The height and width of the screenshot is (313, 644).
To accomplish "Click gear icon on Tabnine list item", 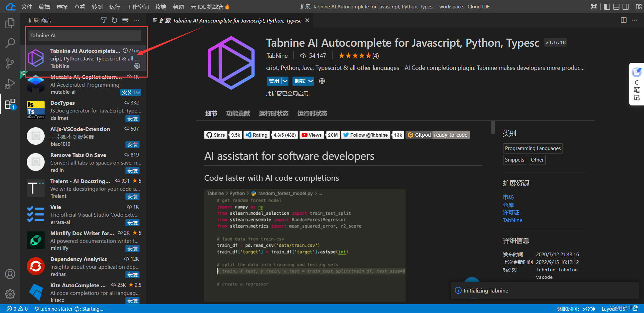I will 137,66.
